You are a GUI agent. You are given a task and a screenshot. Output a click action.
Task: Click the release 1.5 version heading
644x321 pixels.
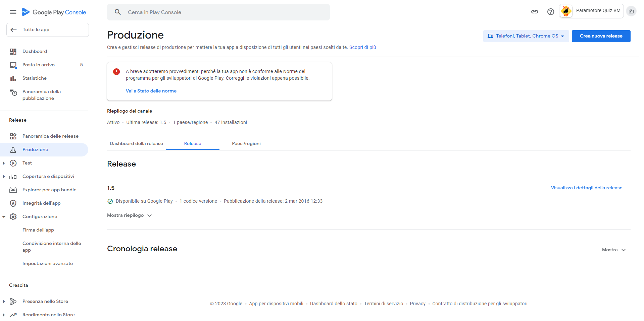pos(111,188)
